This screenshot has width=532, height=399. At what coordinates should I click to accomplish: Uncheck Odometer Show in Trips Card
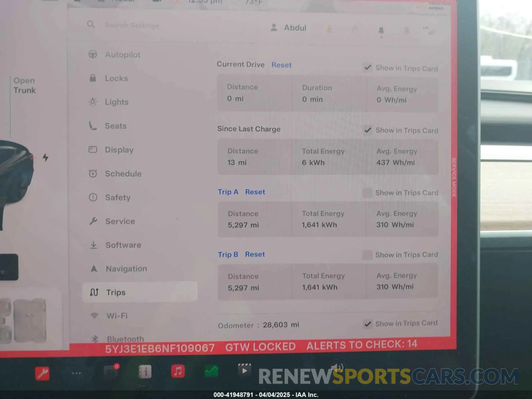(x=368, y=324)
